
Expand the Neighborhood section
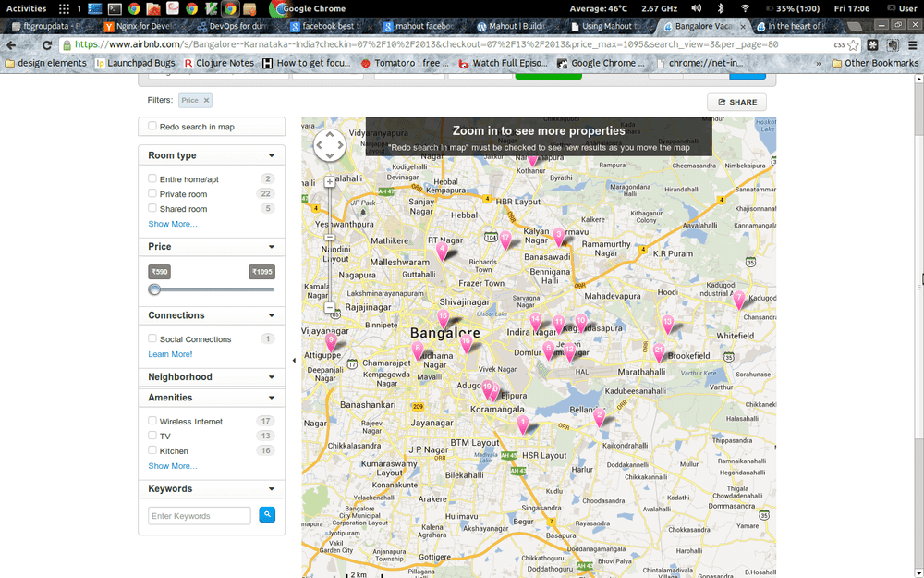click(x=272, y=377)
